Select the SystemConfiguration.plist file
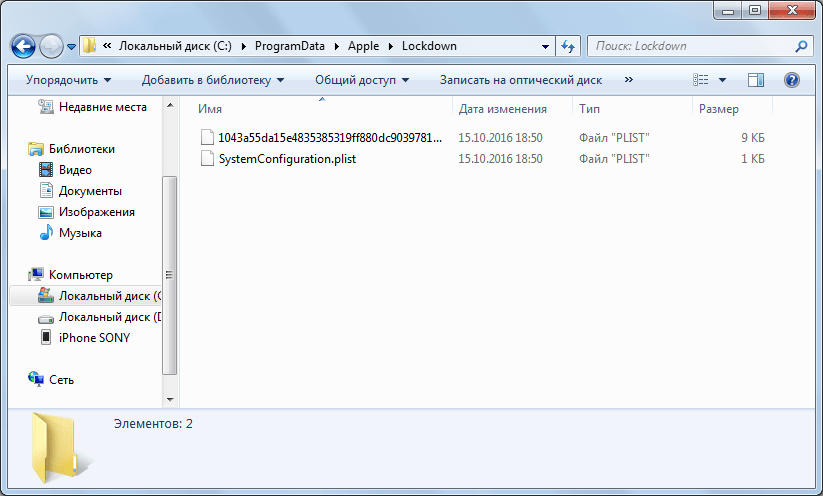The image size is (823, 496). pos(287,159)
